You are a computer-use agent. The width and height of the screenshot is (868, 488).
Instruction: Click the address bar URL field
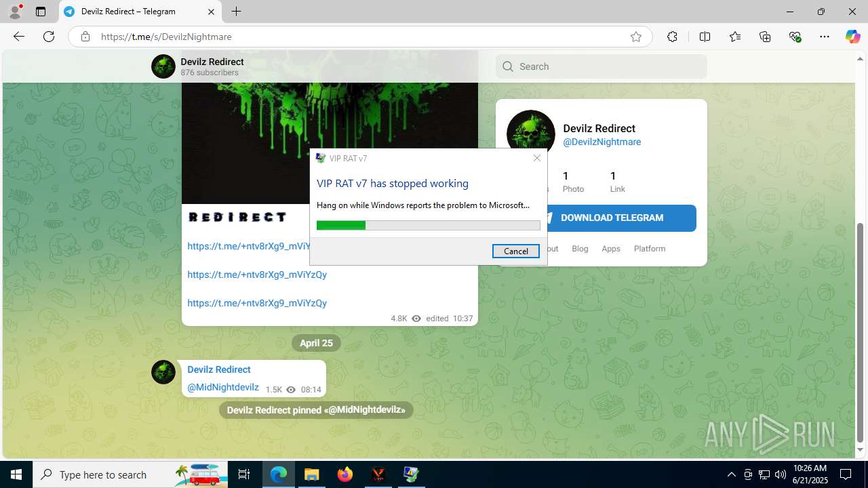[359, 37]
